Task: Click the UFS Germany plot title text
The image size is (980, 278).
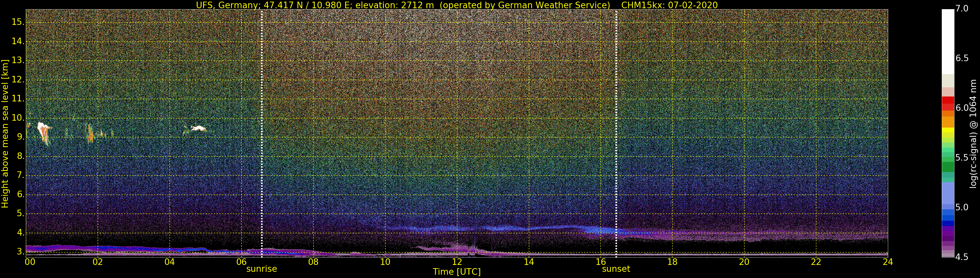Action: pyautogui.click(x=457, y=5)
